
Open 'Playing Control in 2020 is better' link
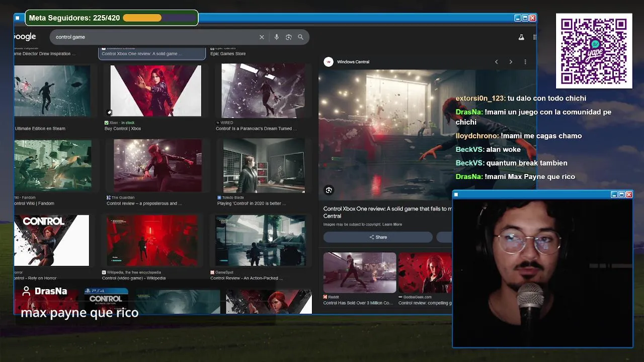pos(252,204)
